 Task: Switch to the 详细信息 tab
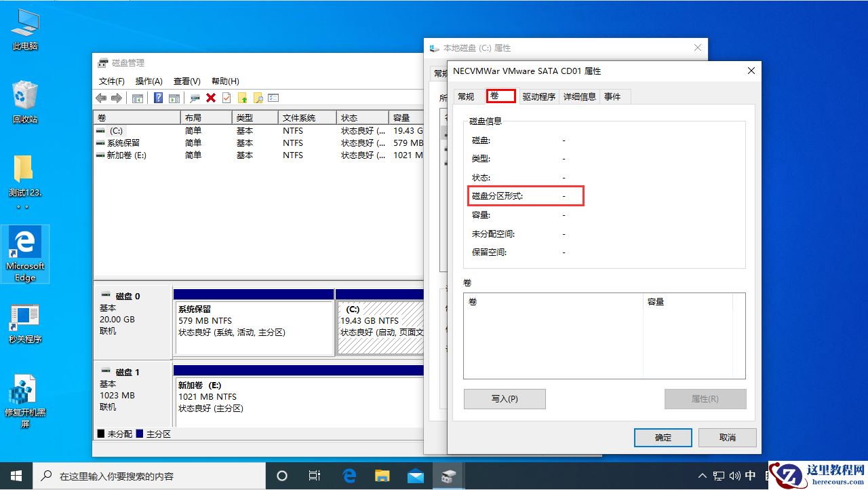pyautogui.click(x=579, y=96)
